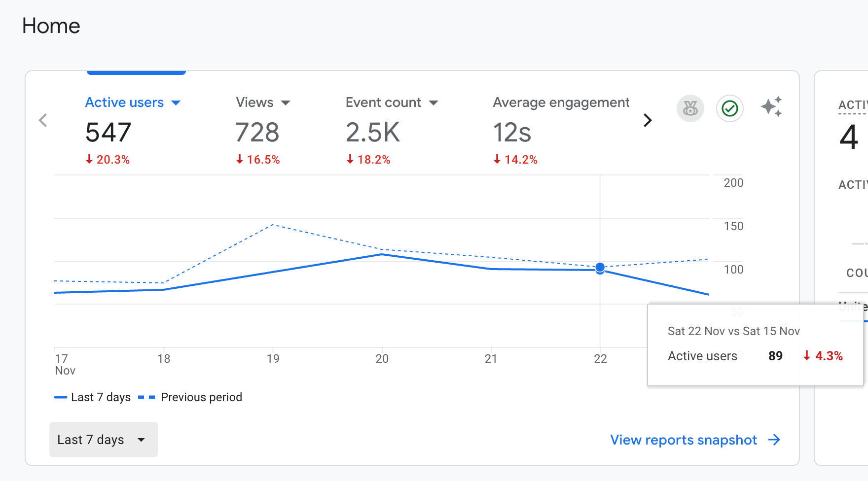Image resolution: width=868 pixels, height=481 pixels.
Task: Click the medal badge icon
Action: (690, 108)
